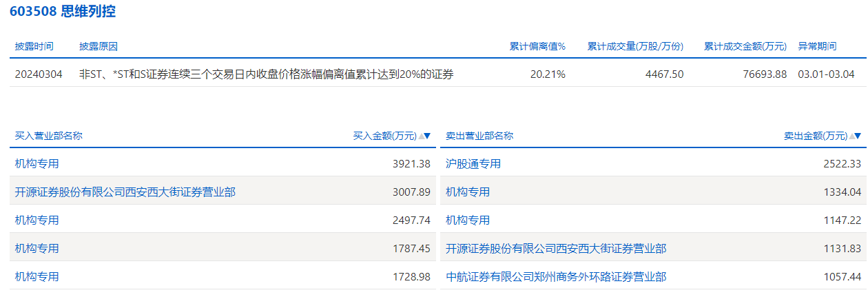868x297 pixels.
Task: Click the 买入营业部名称 column header
Action: [48, 136]
